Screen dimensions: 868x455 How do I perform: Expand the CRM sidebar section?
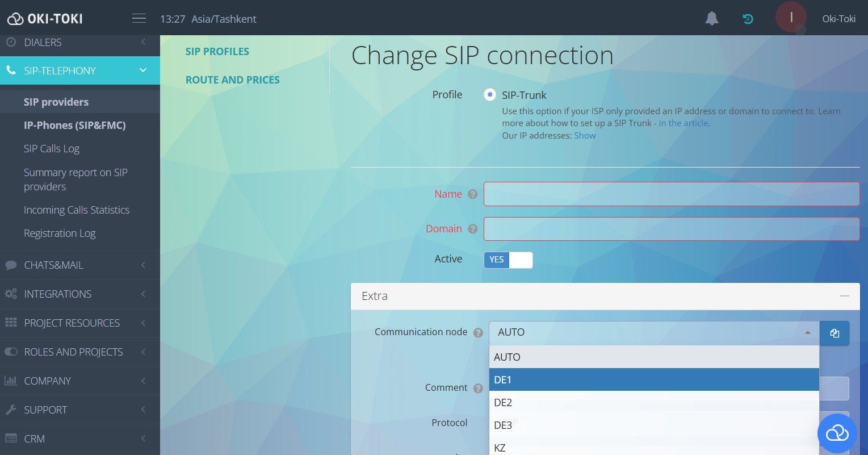tap(79, 439)
